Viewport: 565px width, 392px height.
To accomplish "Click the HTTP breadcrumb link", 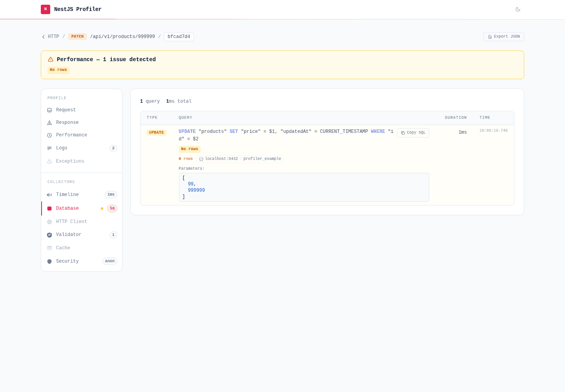I will point(53,37).
